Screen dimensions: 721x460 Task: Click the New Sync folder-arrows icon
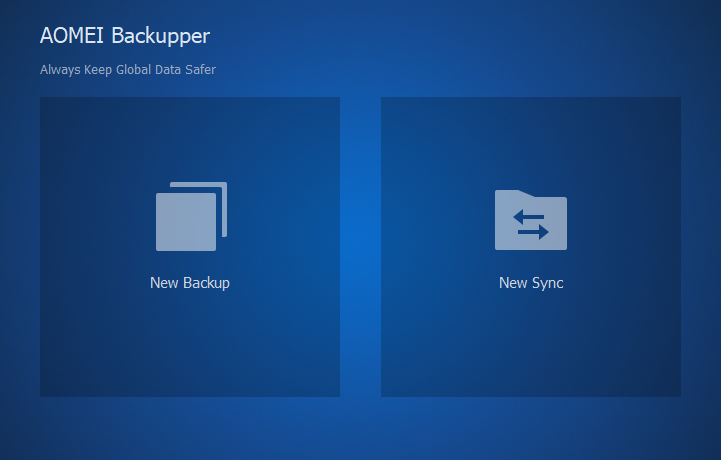[x=531, y=220]
